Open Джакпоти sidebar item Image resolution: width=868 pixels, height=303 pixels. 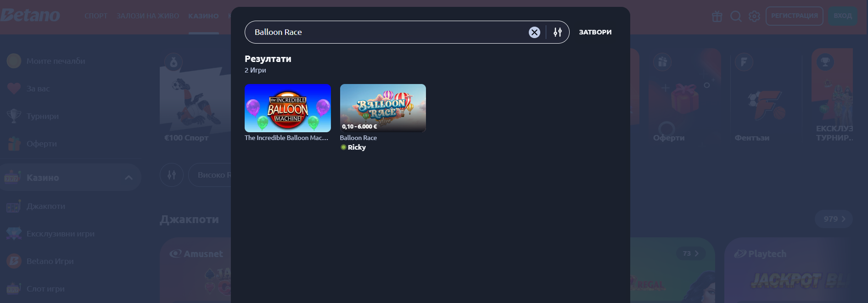[x=46, y=206]
